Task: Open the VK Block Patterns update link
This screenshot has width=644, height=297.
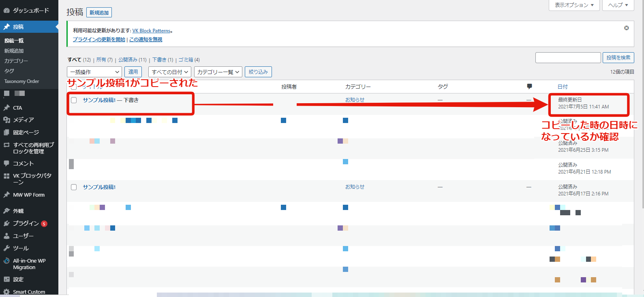Action: (151, 30)
